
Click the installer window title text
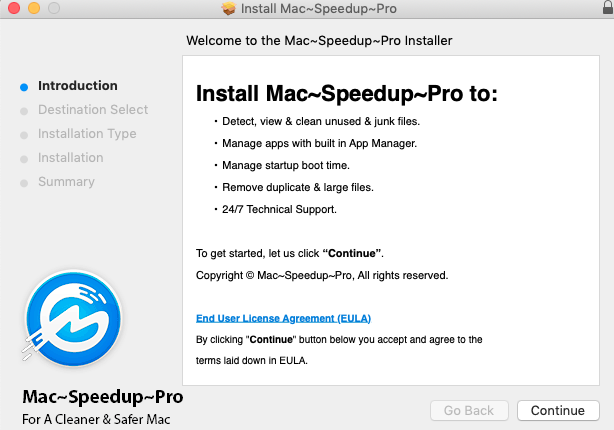click(x=317, y=9)
